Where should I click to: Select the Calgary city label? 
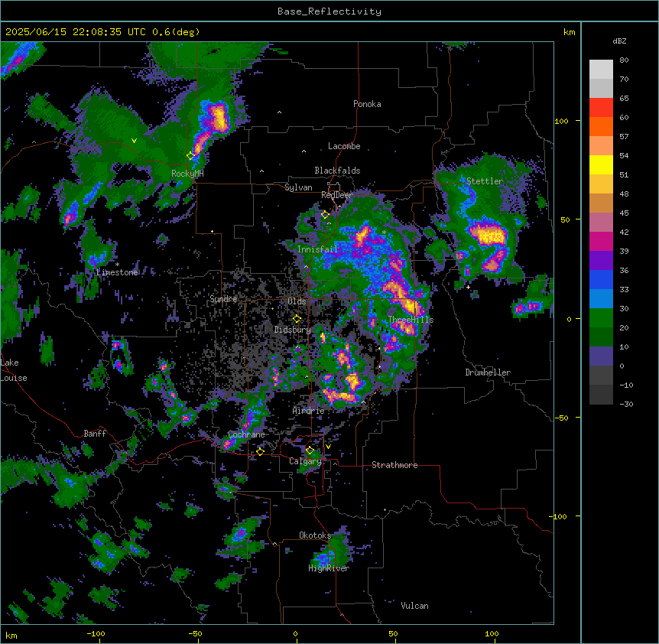point(306,461)
